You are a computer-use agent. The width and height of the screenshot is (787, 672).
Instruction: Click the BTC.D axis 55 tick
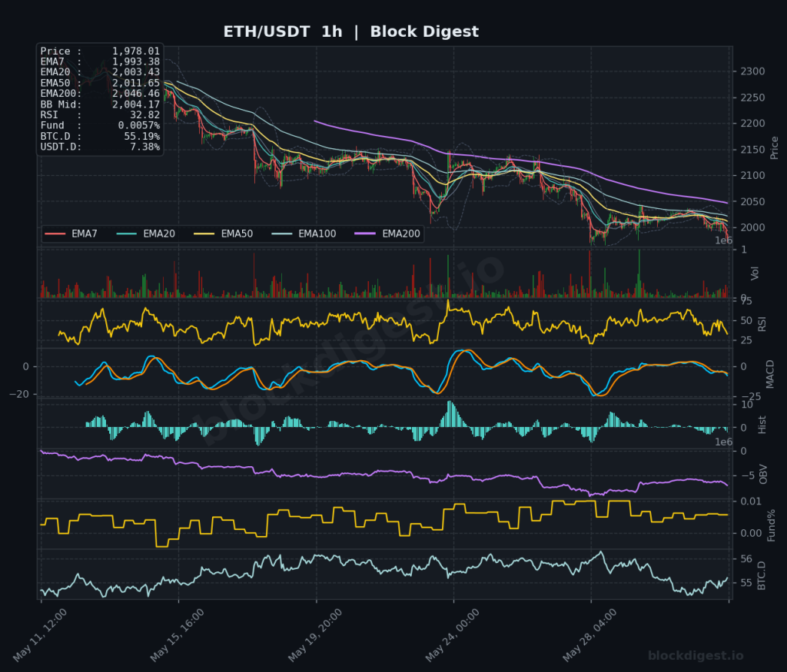coord(745,583)
